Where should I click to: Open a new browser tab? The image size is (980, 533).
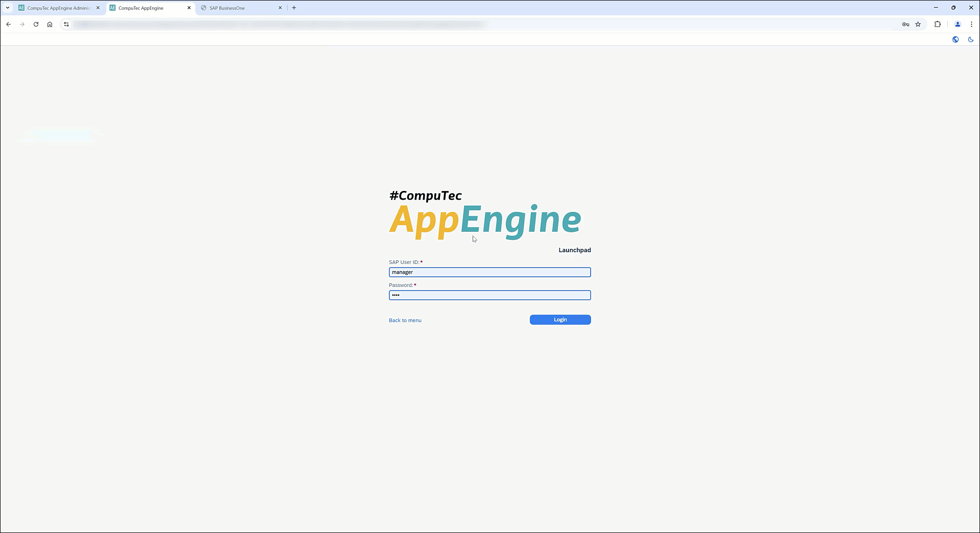294,8
